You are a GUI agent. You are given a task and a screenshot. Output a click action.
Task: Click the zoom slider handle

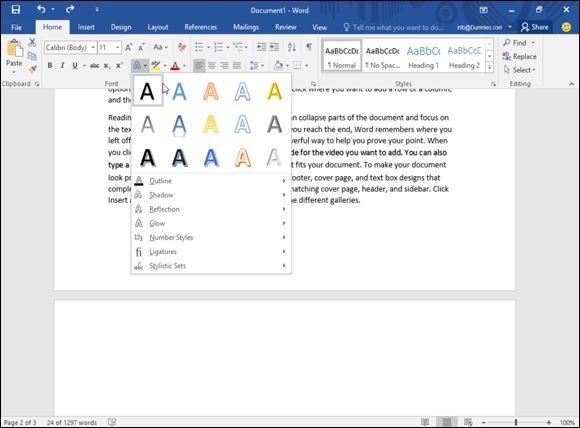click(x=516, y=422)
